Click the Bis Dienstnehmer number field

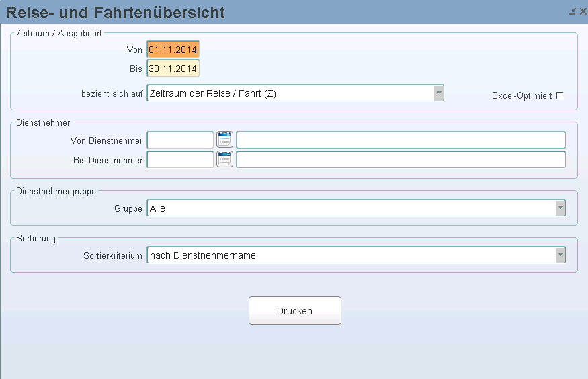(180, 160)
